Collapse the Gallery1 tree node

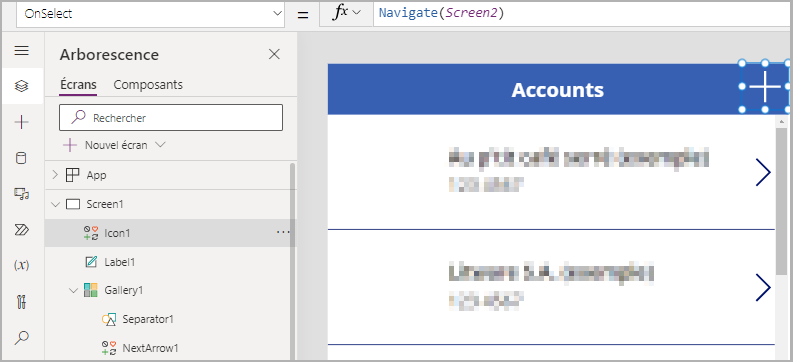coord(73,291)
